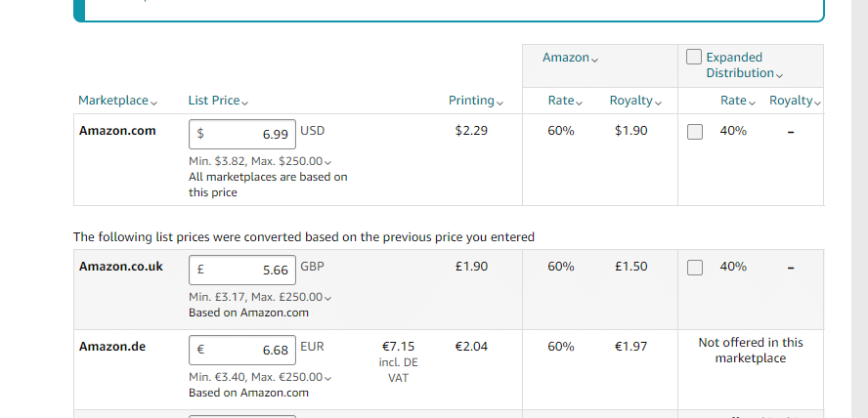Expand the Amazon Rate help chevron
The image size is (868, 418).
pyautogui.click(x=579, y=103)
